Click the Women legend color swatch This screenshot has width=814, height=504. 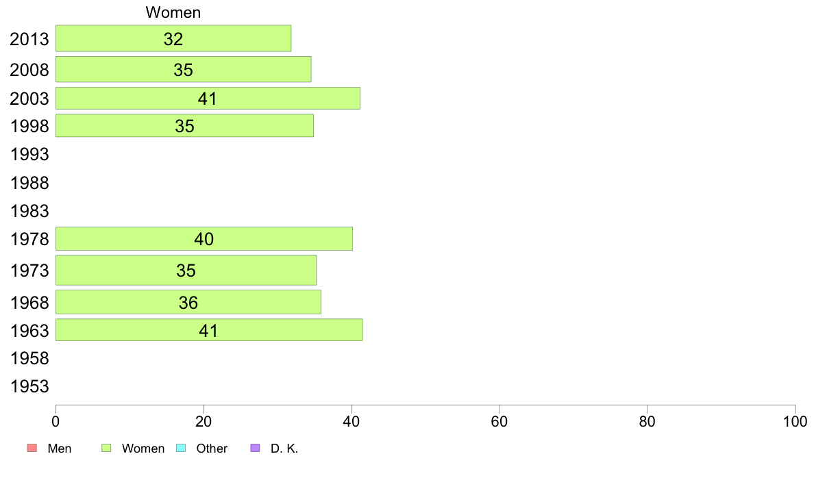pyautogui.click(x=106, y=448)
